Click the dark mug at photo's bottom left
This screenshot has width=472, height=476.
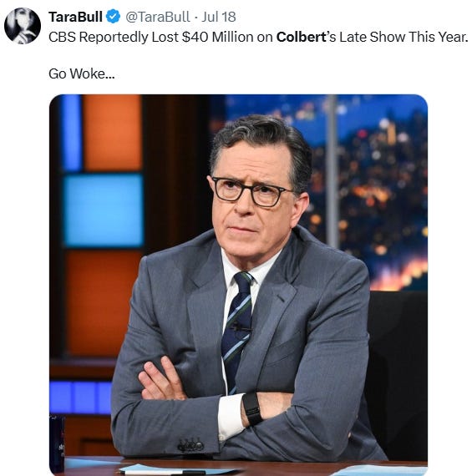click(x=57, y=443)
